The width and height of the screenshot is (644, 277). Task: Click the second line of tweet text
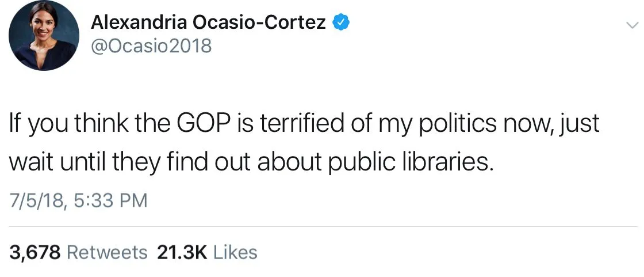click(251, 162)
